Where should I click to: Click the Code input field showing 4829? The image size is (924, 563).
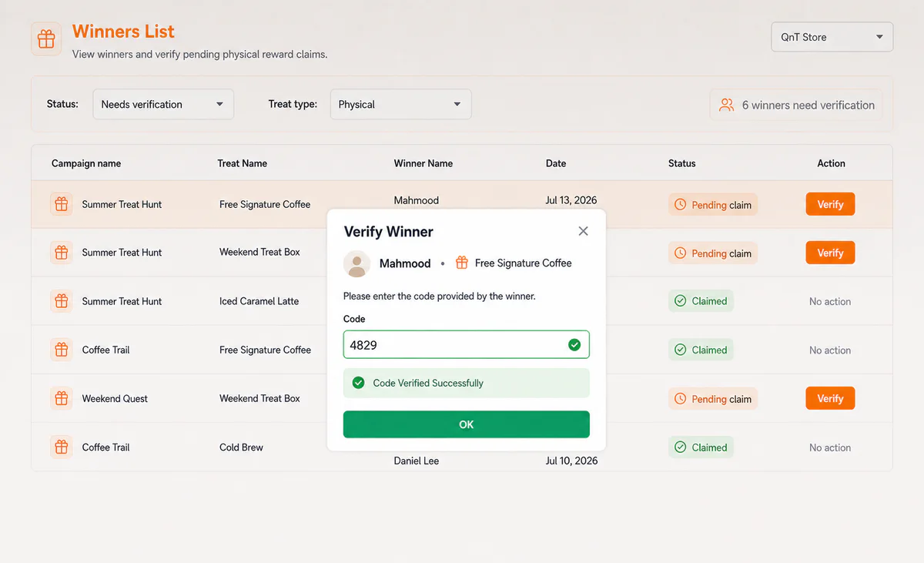pyautogui.click(x=466, y=345)
